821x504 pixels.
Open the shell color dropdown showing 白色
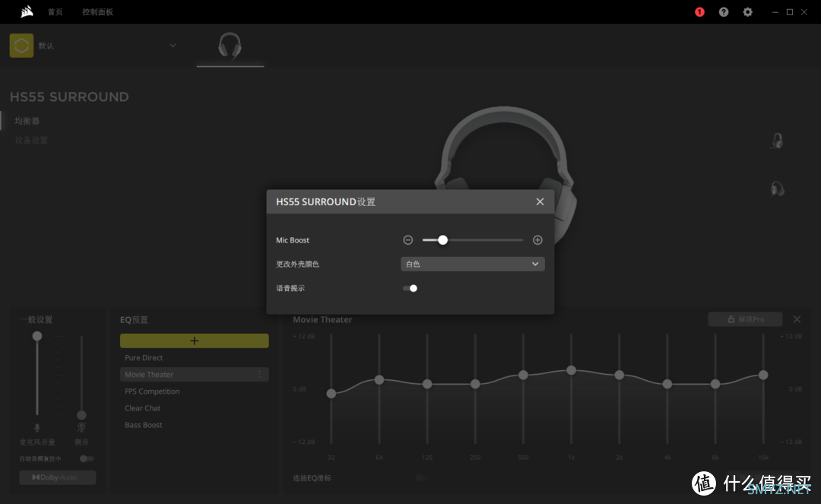click(x=473, y=265)
